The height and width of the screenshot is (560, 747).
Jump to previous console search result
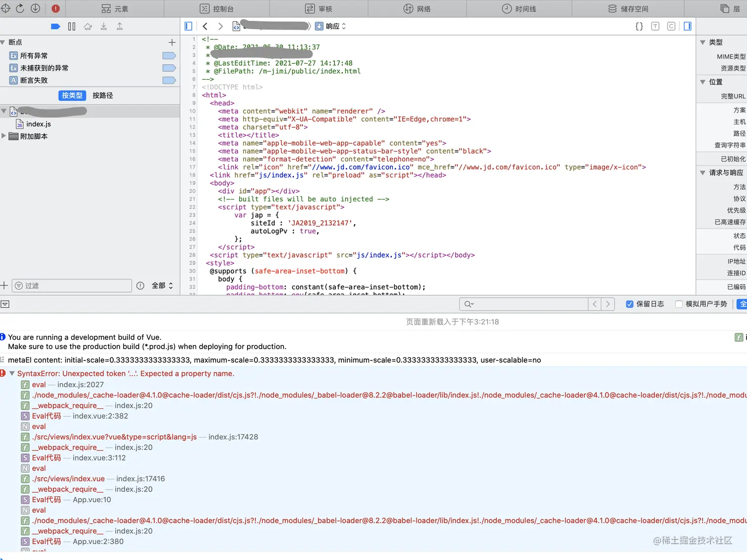point(595,304)
